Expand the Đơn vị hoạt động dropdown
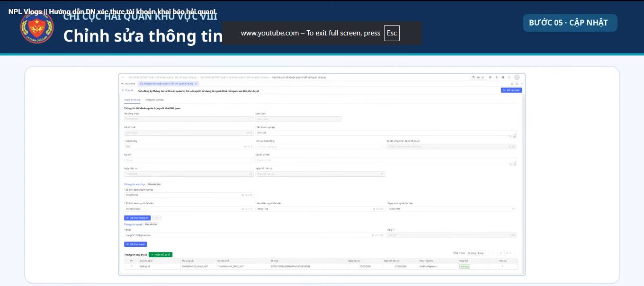 click(x=320, y=147)
